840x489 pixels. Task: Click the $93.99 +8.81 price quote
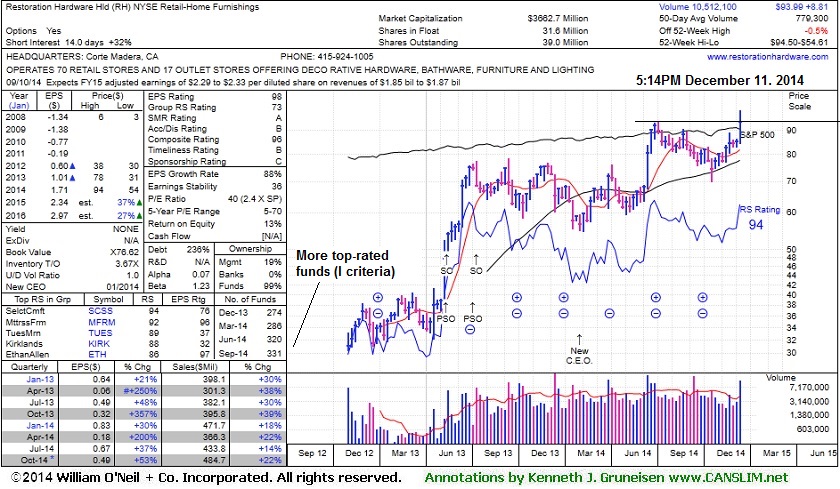point(801,7)
